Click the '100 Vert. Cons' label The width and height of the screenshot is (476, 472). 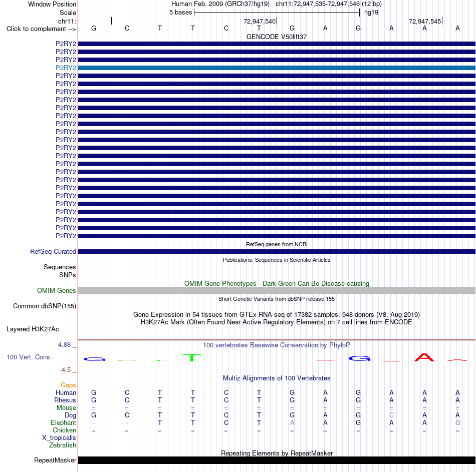click(x=28, y=357)
